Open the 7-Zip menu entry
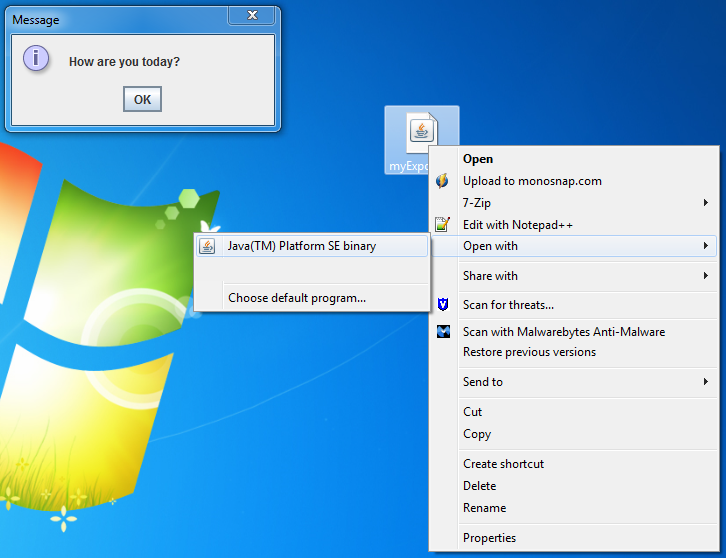The width and height of the screenshot is (726, 558). 574,202
